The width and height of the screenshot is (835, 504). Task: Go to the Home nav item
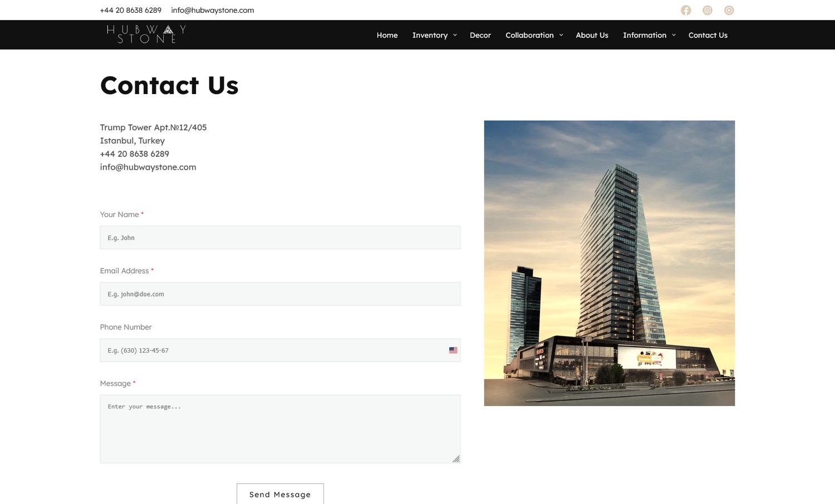coord(387,35)
